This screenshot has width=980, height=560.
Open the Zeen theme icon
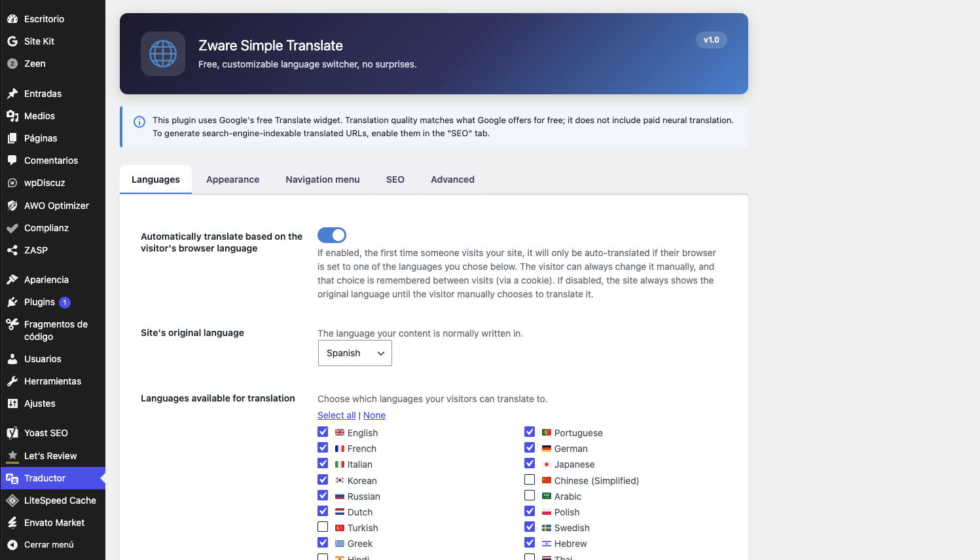click(12, 64)
